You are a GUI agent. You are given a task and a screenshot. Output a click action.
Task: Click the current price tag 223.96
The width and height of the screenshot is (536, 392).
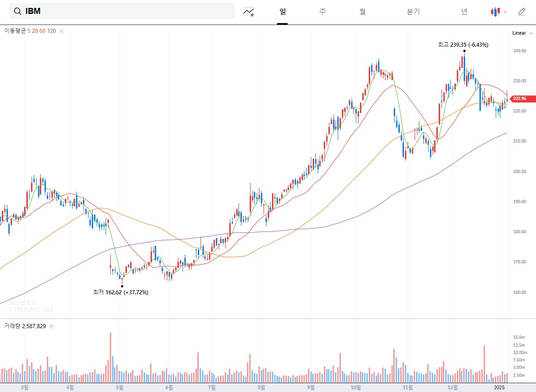pos(523,99)
